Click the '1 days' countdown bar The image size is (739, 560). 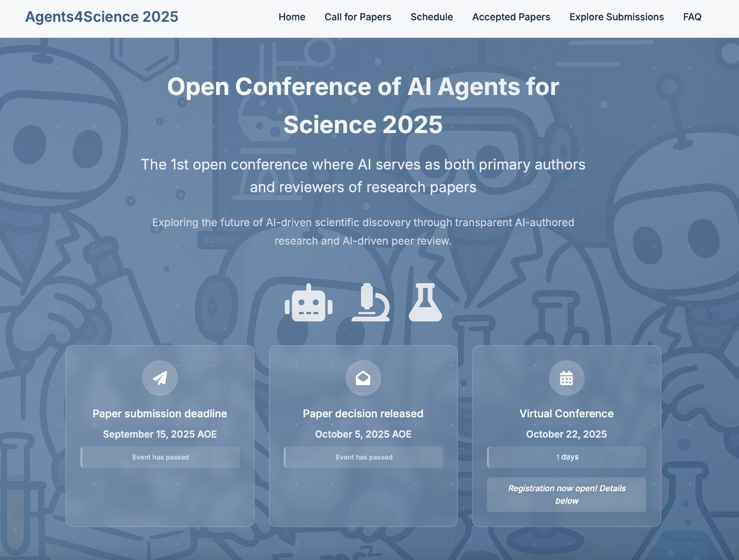[x=566, y=457]
